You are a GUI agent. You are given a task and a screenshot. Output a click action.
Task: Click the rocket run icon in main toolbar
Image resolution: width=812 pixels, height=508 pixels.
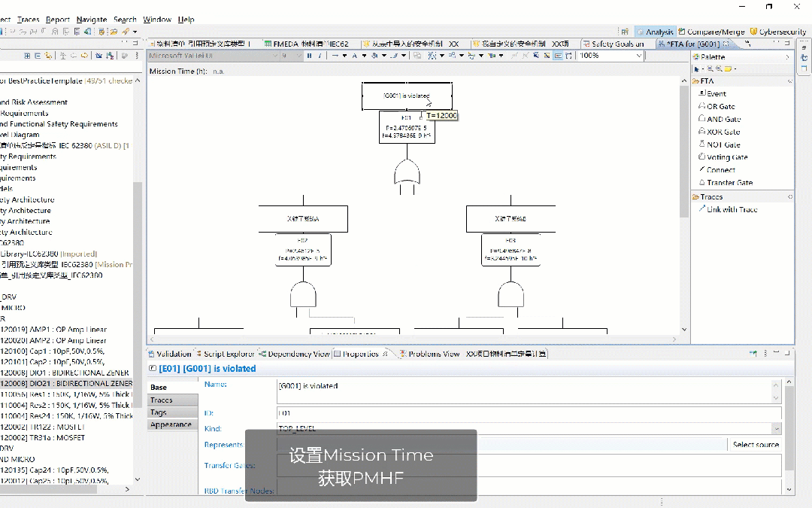[126, 32]
